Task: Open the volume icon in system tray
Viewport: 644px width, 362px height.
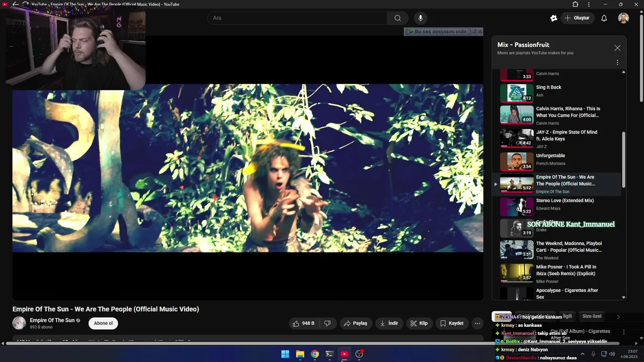Action: click(612, 354)
